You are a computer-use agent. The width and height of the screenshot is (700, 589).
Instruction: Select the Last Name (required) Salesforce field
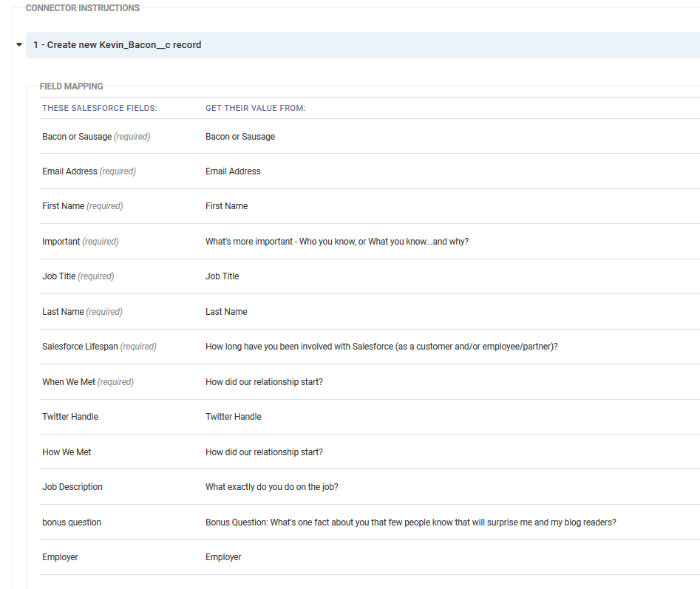(x=82, y=311)
